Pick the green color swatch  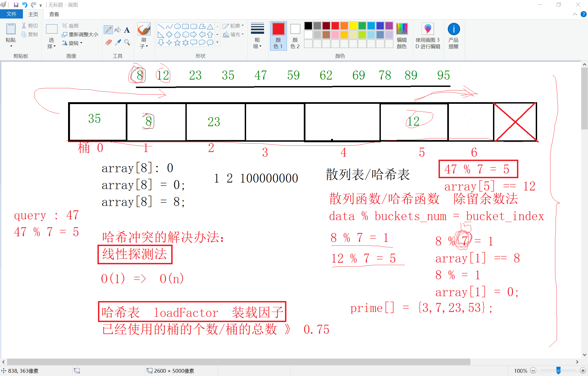(362, 26)
